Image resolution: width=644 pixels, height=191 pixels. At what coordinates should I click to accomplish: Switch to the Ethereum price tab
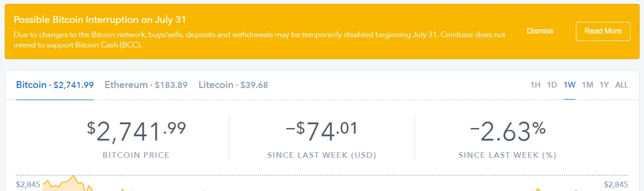(x=146, y=85)
